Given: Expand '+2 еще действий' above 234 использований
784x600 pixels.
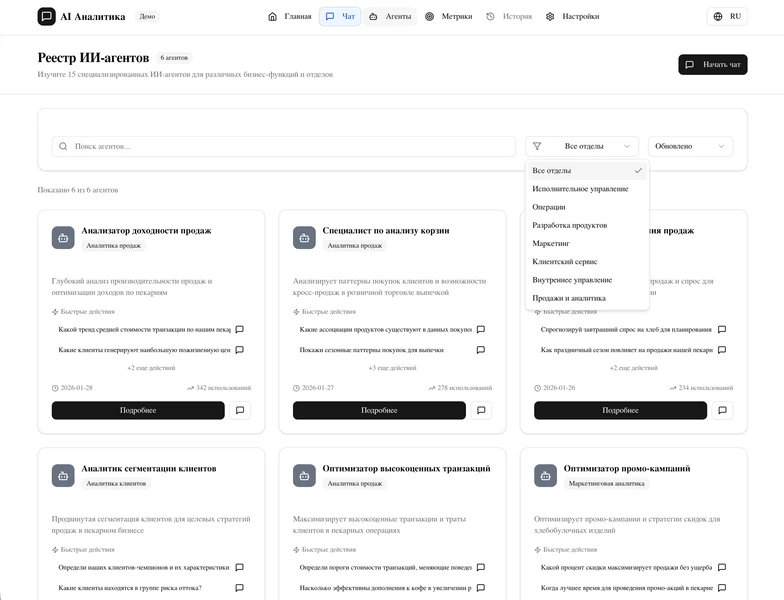Looking at the screenshot, I should [x=634, y=368].
